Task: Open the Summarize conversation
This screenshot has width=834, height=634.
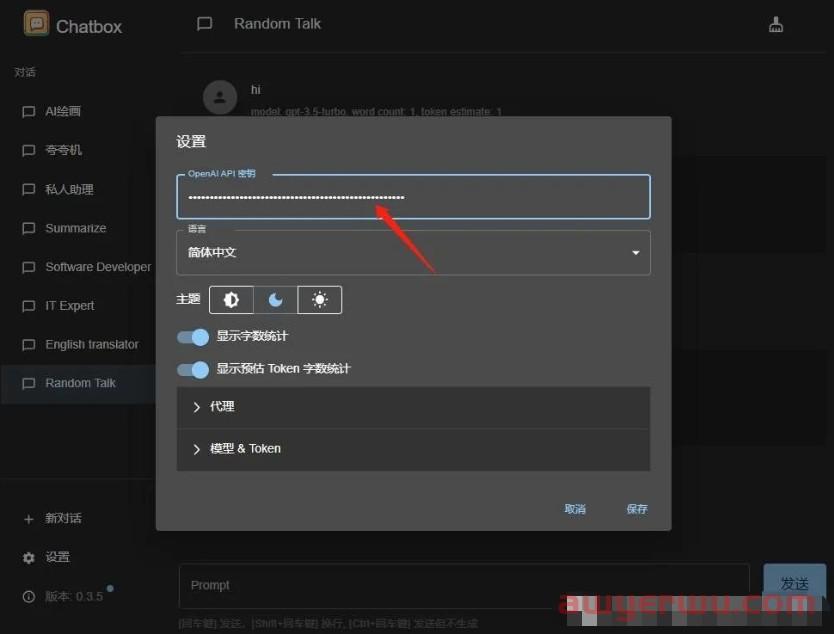Action: pos(78,228)
